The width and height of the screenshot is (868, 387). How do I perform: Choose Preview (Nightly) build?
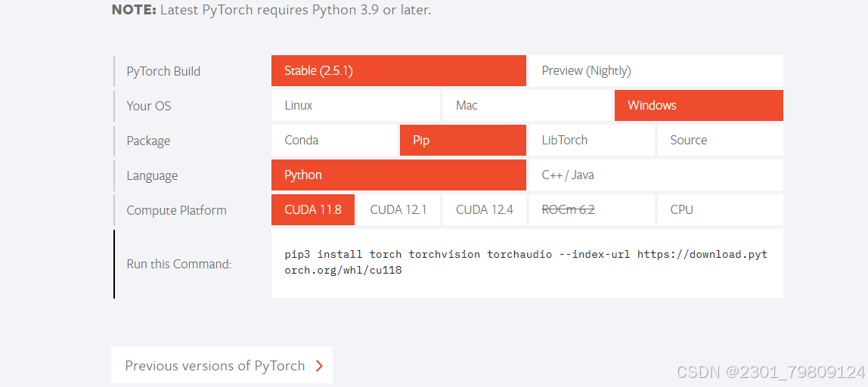[x=656, y=71]
